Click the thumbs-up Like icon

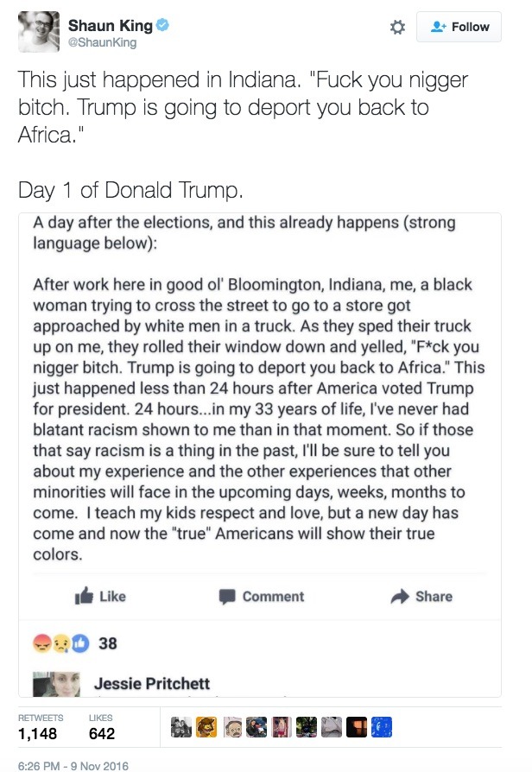coord(84,596)
